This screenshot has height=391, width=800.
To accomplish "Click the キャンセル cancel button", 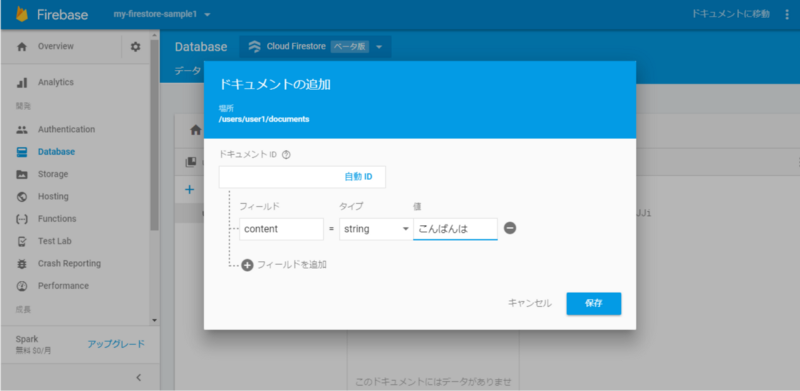I will pyautogui.click(x=530, y=303).
